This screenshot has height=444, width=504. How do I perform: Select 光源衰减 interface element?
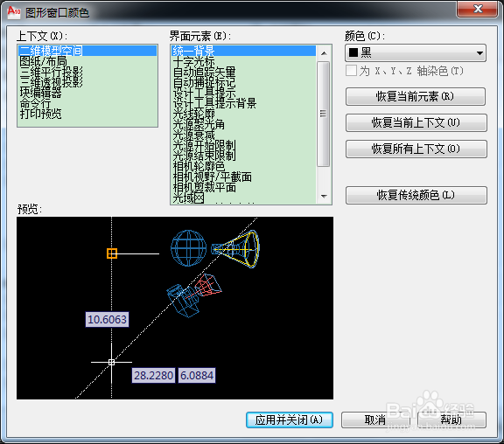[x=243, y=135]
